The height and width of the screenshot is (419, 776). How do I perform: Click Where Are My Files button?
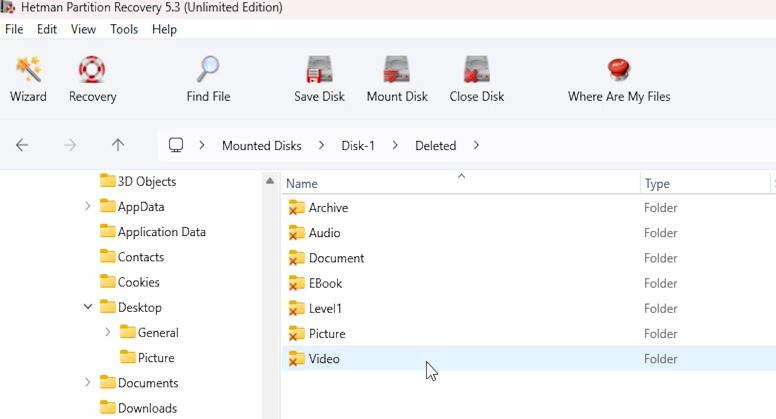click(619, 80)
